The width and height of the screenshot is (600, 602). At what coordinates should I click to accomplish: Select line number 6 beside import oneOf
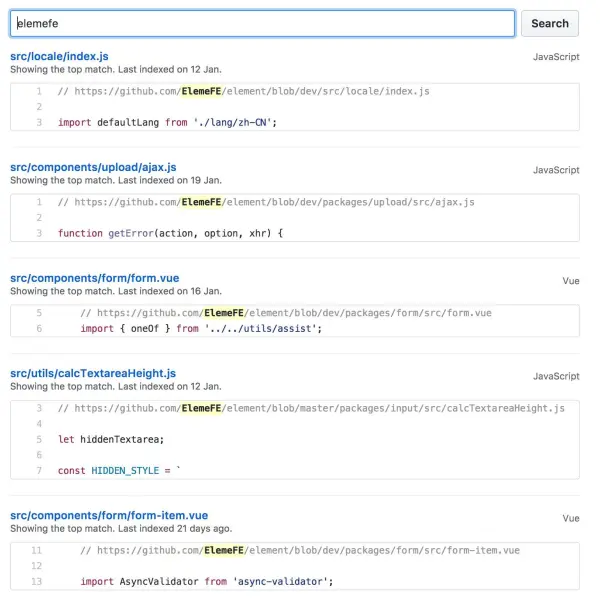tap(38, 328)
